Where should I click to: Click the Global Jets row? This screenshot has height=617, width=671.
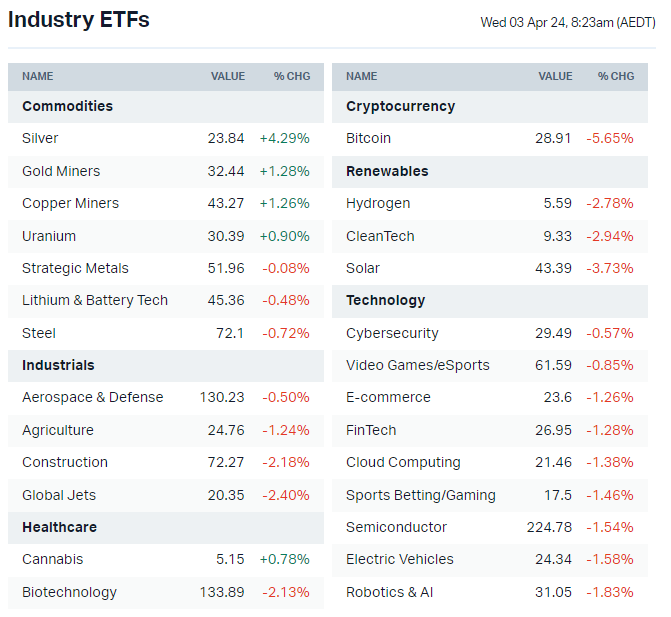click(x=59, y=495)
